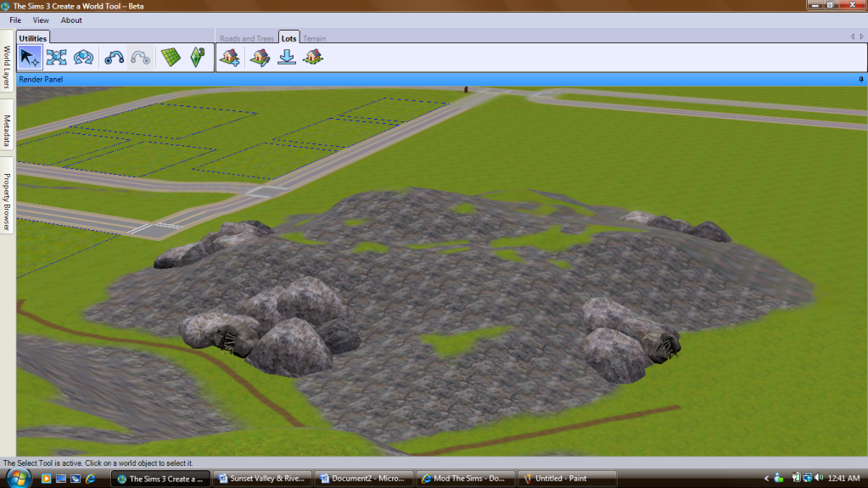Pin the Render Panel with pushpin
Viewport: 868px width, 488px height.
[861, 80]
